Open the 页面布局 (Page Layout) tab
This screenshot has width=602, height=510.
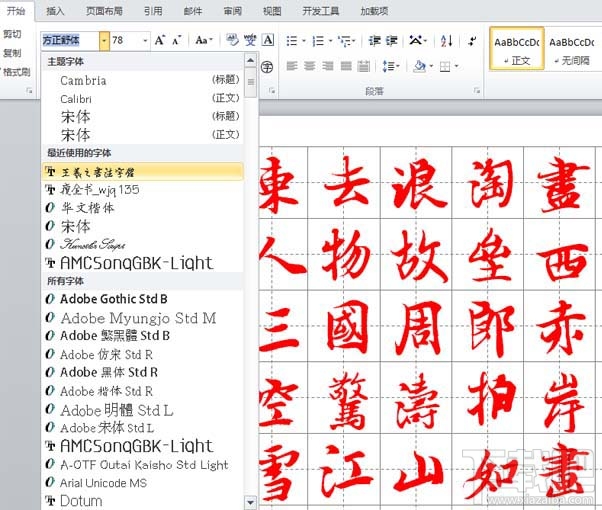tap(104, 11)
